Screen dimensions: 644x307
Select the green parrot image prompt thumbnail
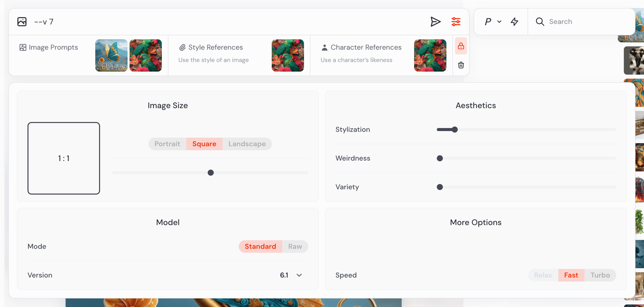click(x=146, y=56)
